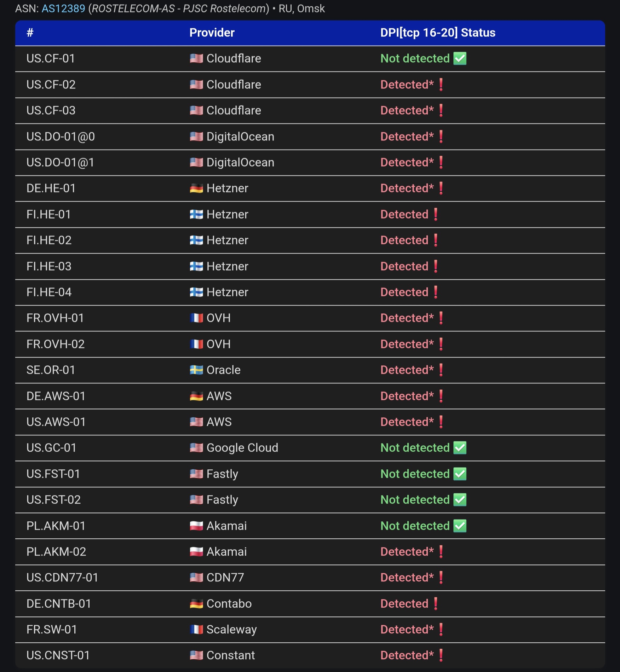
Task: Click the German flag next to Contabo
Action: click(x=196, y=603)
